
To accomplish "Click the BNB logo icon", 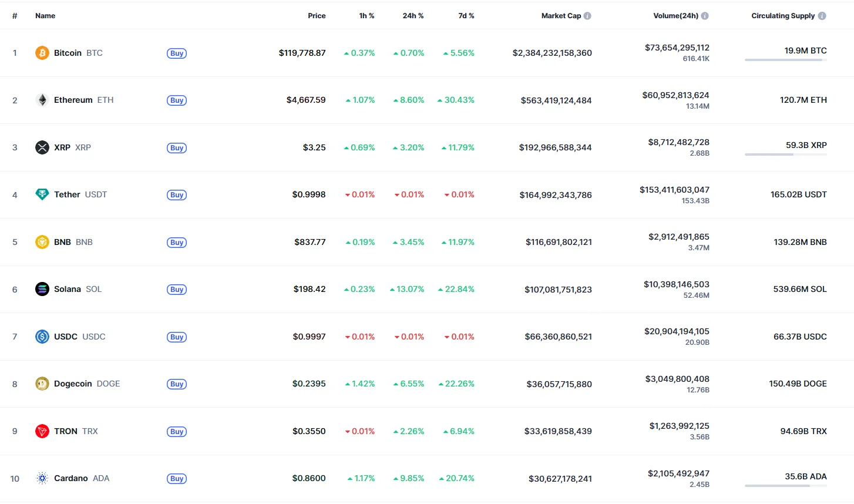I will click(42, 242).
